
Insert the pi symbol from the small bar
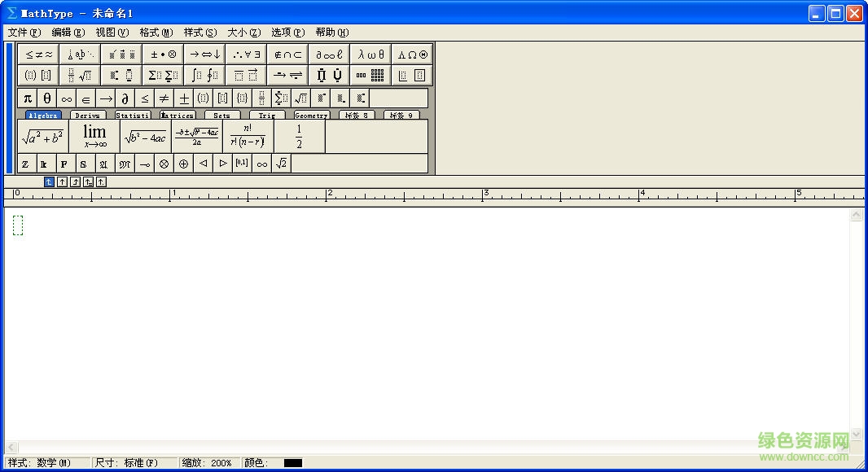pyautogui.click(x=27, y=98)
